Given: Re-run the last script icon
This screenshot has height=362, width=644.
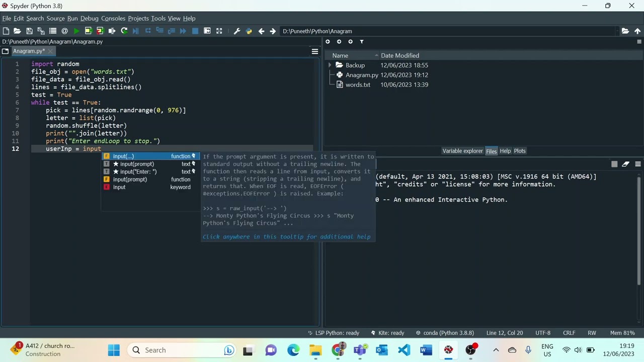Looking at the screenshot, I should point(124,31).
